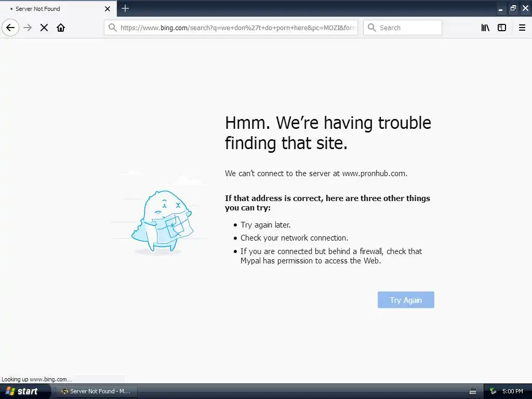Open the hamburger application menu
Viewport: 532px width, 399px height.
(522, 28)
